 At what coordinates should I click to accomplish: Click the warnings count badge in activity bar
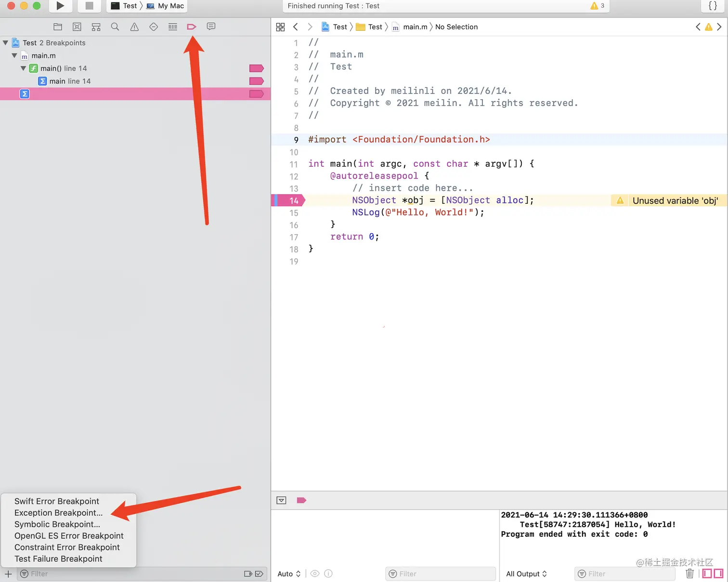(598, 6)
